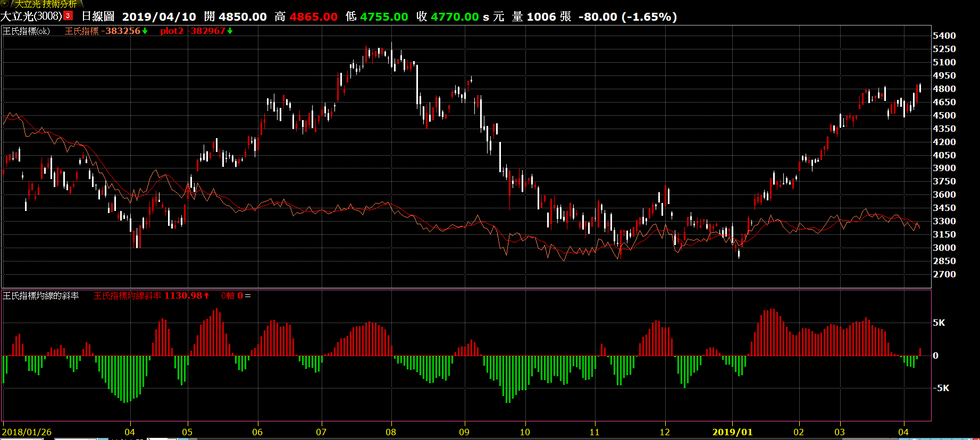
Task: Click the 王氏指標(ok) indicator title
Action: click(26, 31)
